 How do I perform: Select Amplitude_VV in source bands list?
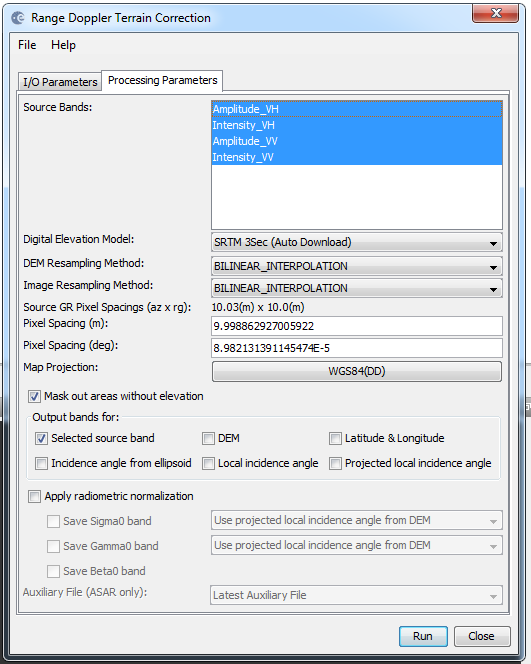point(357,141)
